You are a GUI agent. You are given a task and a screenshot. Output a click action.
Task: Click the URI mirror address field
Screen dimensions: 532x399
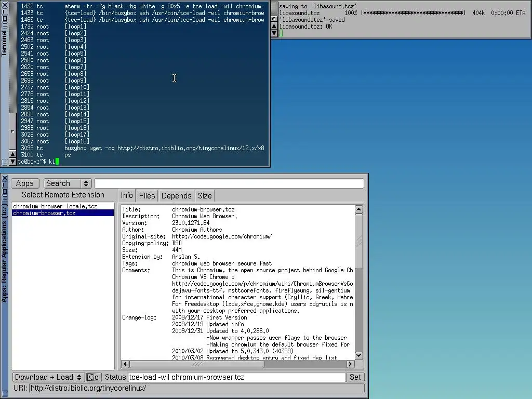click(197, 388)
